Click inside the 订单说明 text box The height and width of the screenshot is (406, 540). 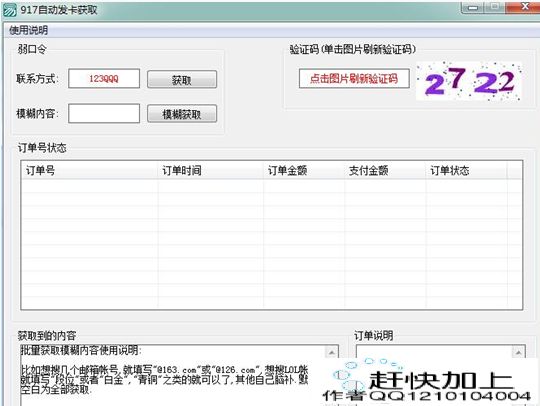[433, 352]
